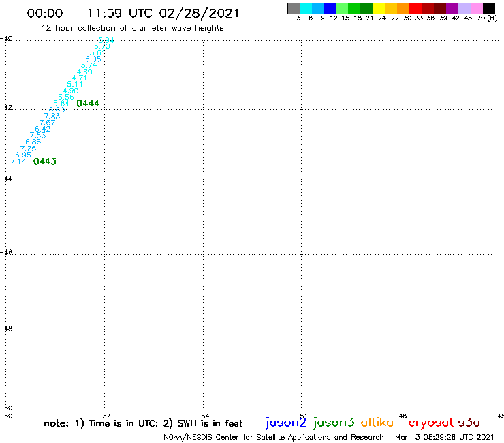Select the purple legend swatch
Viewport: 504px width, 443px height.
click(x=452, y=9)
